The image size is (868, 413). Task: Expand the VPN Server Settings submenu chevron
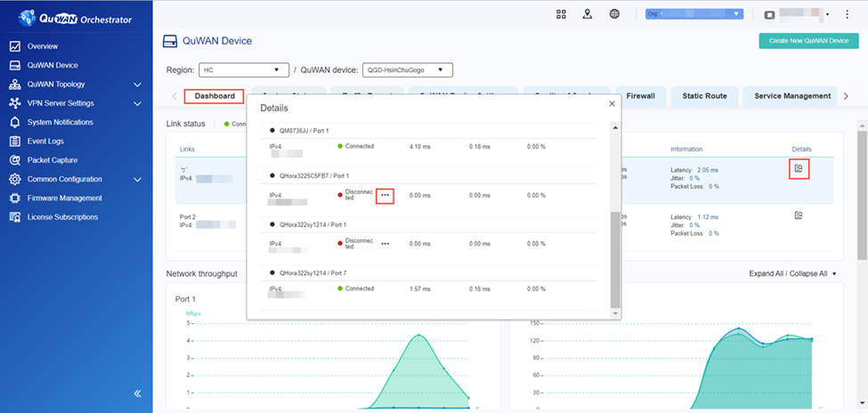click(138, 103)
